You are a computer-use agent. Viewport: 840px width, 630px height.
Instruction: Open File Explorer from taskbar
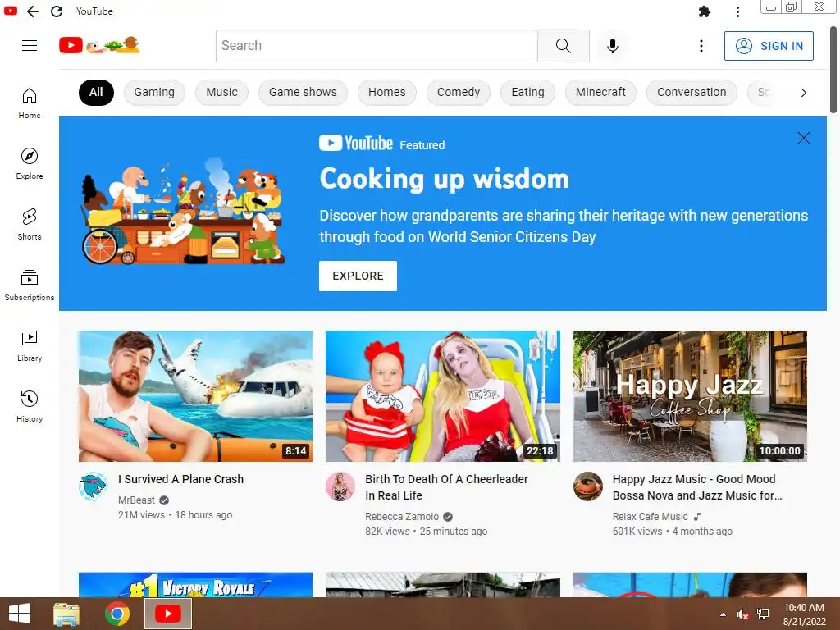(x=66, y=614)
